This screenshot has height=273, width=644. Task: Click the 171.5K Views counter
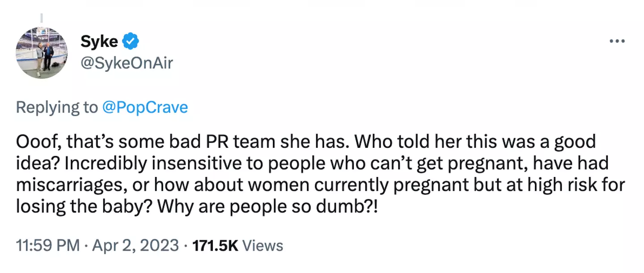(x=237, y=245)
